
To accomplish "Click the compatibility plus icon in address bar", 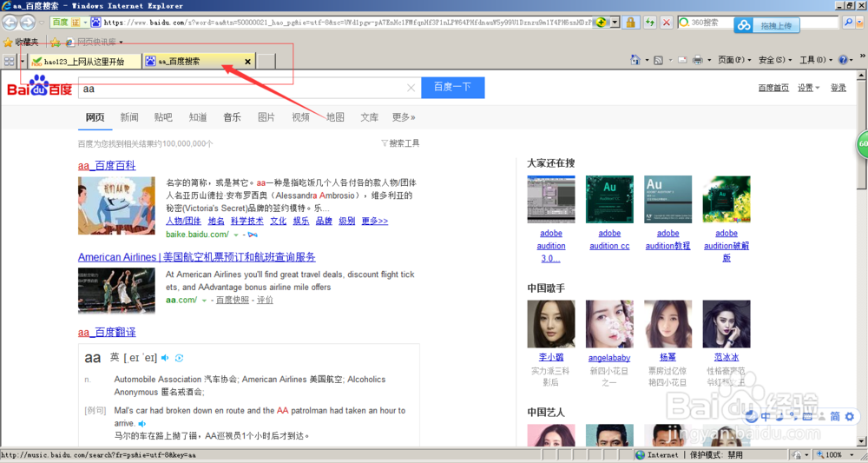I will point(602,23).
